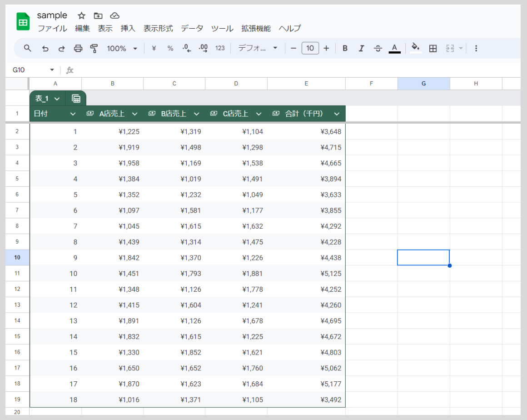Decrease decimal places
The height and width of the screenshot is (420, 527).
click(187, 49)
